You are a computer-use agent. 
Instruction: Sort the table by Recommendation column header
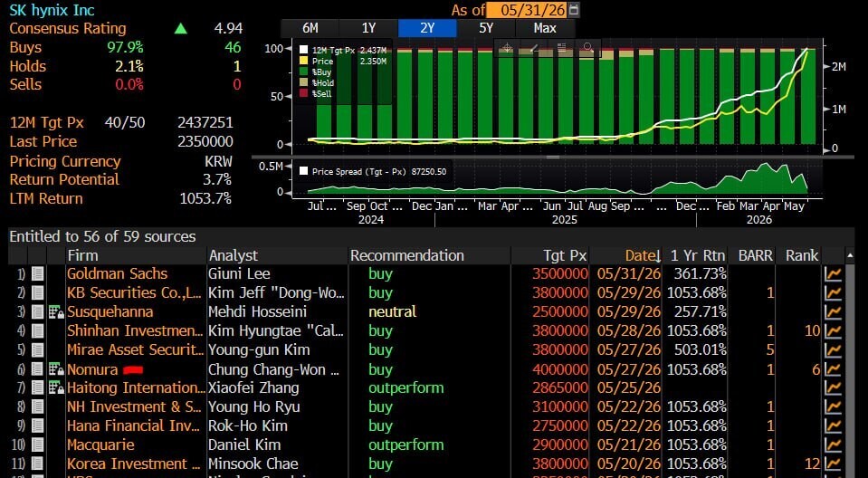click(407, 255)
